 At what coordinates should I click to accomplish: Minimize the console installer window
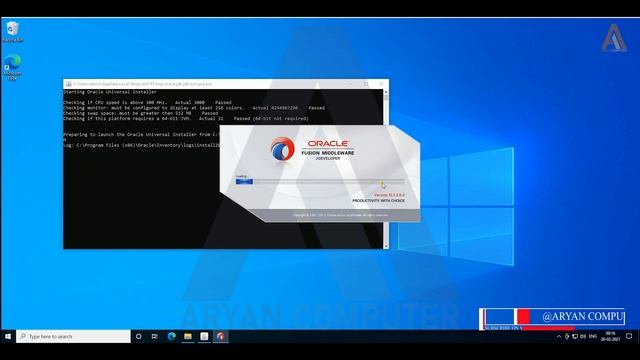(x=351, y=84)
